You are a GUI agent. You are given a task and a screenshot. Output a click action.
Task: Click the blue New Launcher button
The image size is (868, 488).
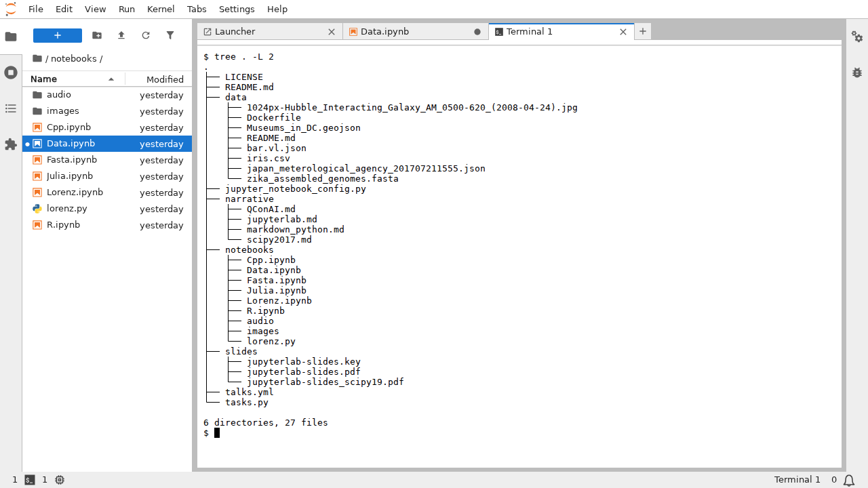pos(58,35)
